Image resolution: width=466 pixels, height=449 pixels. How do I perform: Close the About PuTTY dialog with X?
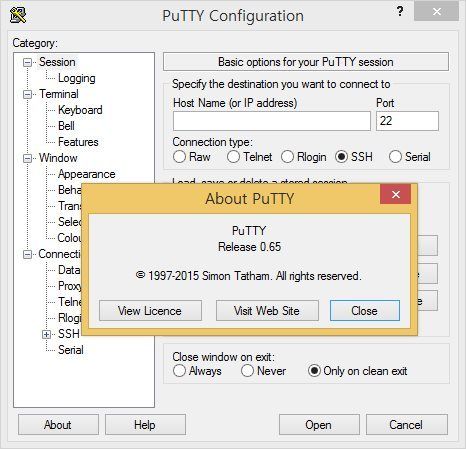pyautogui.click(x=396, y=194)
